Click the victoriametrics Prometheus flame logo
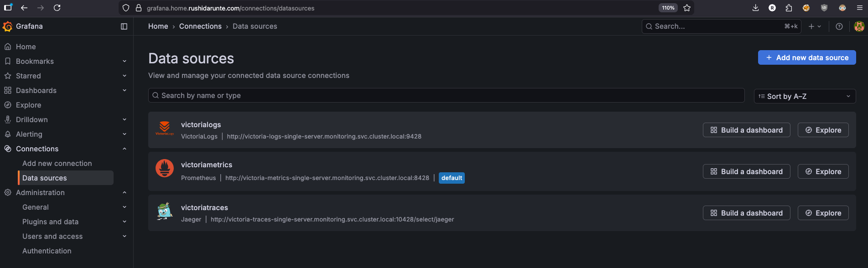This screenshot has height=268, width=868. (165, 168)
